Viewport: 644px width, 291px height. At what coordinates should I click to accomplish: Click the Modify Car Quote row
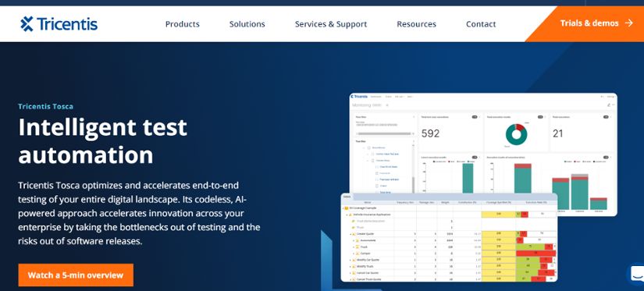pyautogui.click(x=449, y=260)
